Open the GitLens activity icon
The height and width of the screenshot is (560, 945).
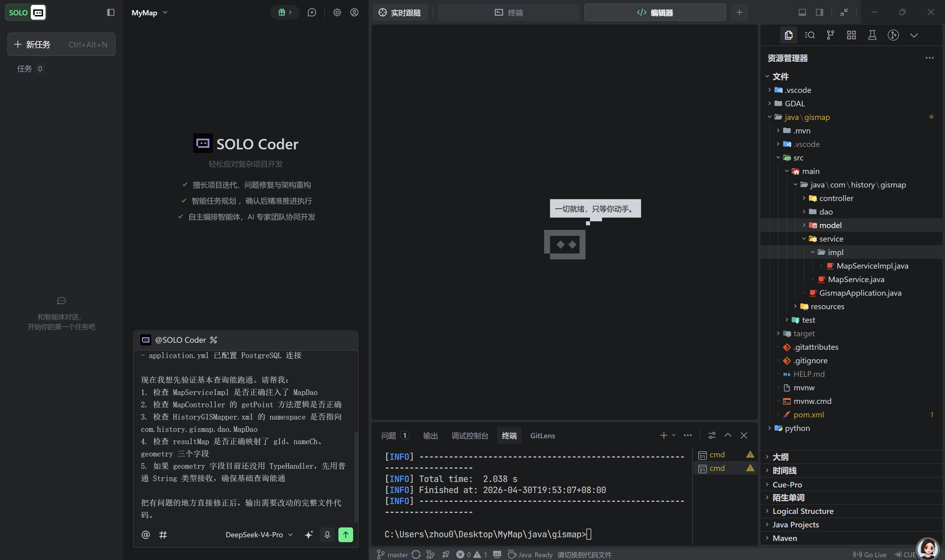point(893,35)
